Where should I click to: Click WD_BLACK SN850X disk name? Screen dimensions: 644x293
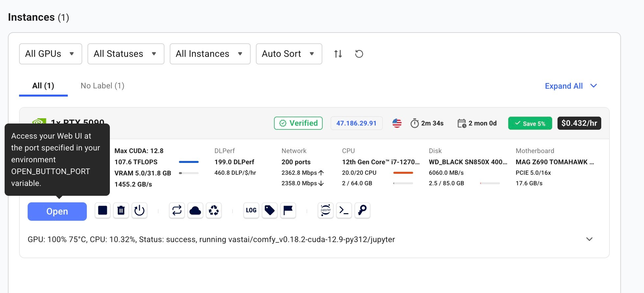(x=468, y=162)
